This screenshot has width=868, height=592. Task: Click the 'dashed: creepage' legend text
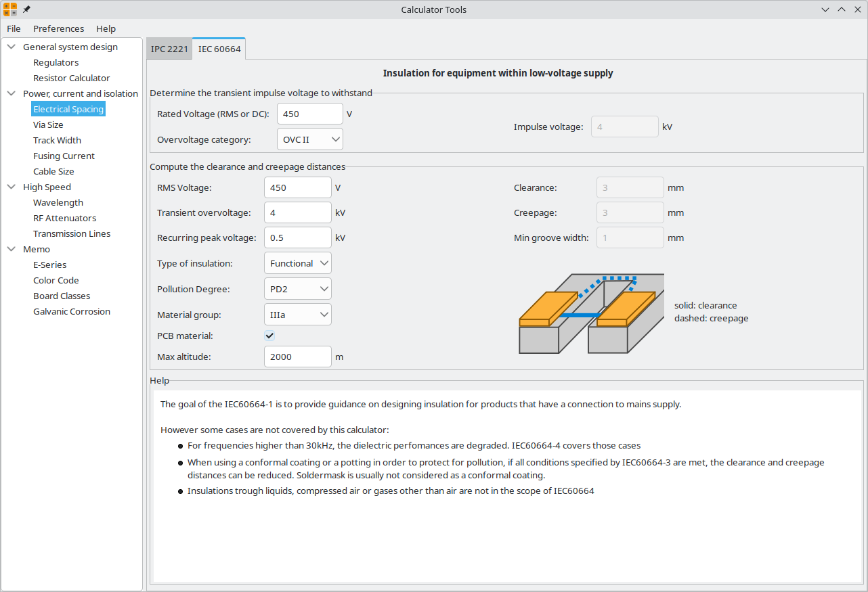(x=711, y=318)
